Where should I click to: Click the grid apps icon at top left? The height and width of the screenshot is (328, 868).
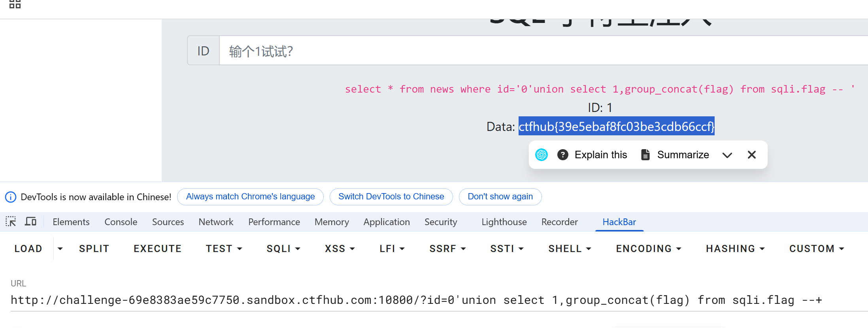click(15, 4)
